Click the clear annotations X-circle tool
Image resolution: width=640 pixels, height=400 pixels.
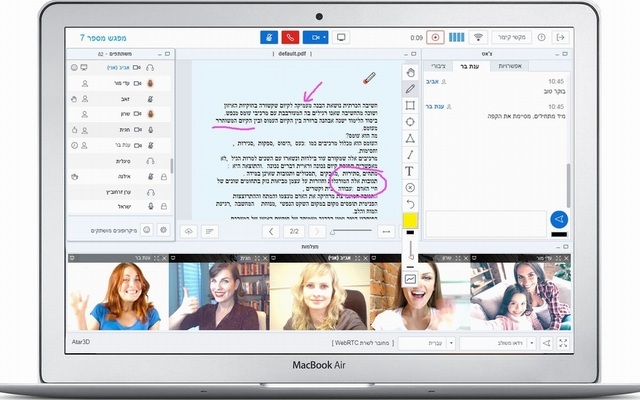[410, 187]
